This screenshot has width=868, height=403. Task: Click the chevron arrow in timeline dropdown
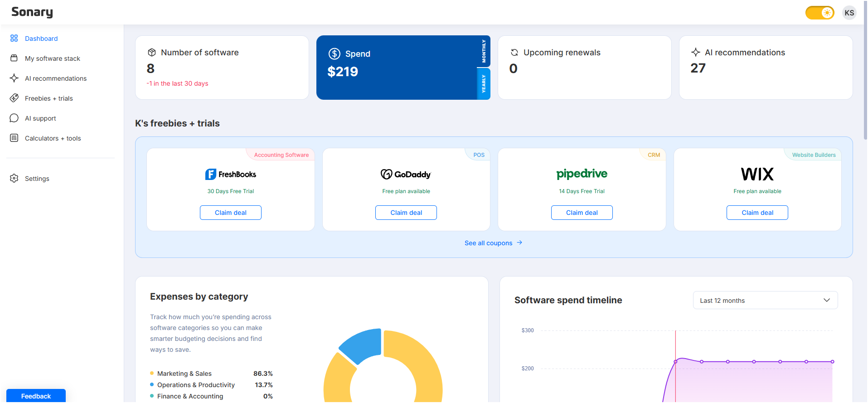pos(826,301)
